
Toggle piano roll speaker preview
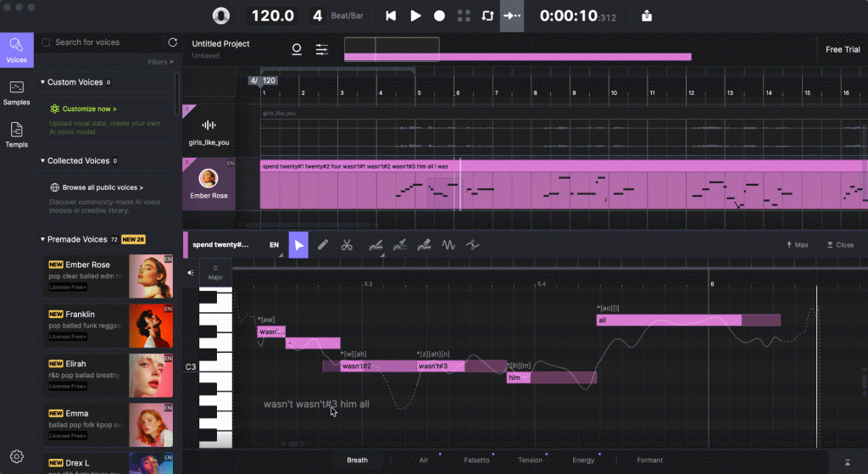(191, 273)
